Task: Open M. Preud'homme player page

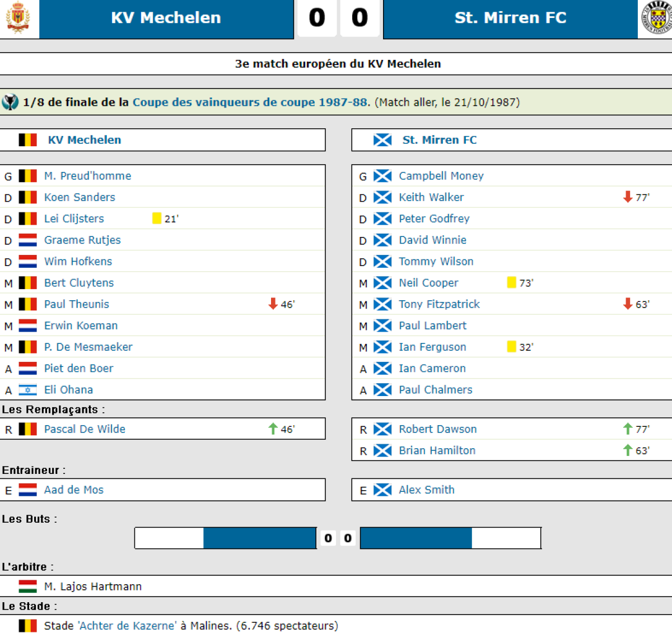Action: (x=87, y=176)
